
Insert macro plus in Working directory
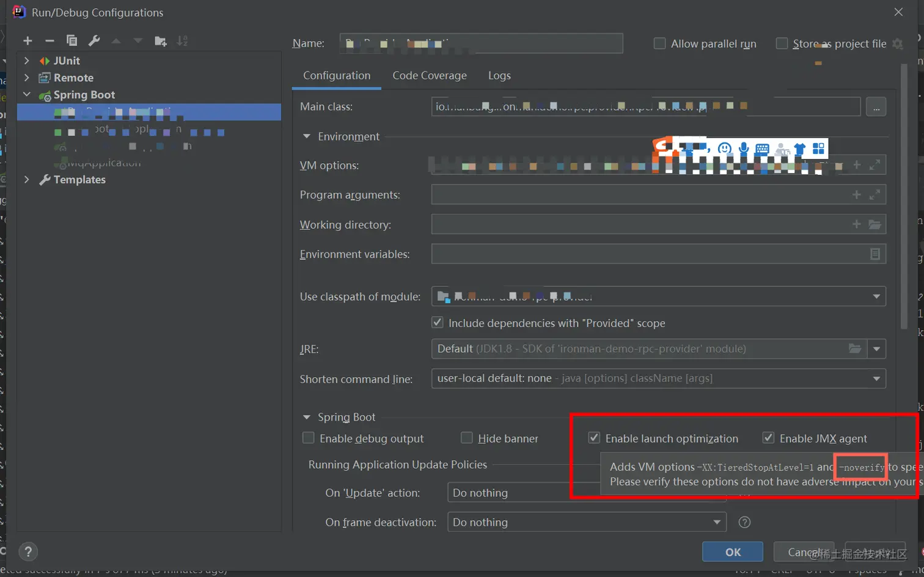pyautogui.click(x=857, y=224)
